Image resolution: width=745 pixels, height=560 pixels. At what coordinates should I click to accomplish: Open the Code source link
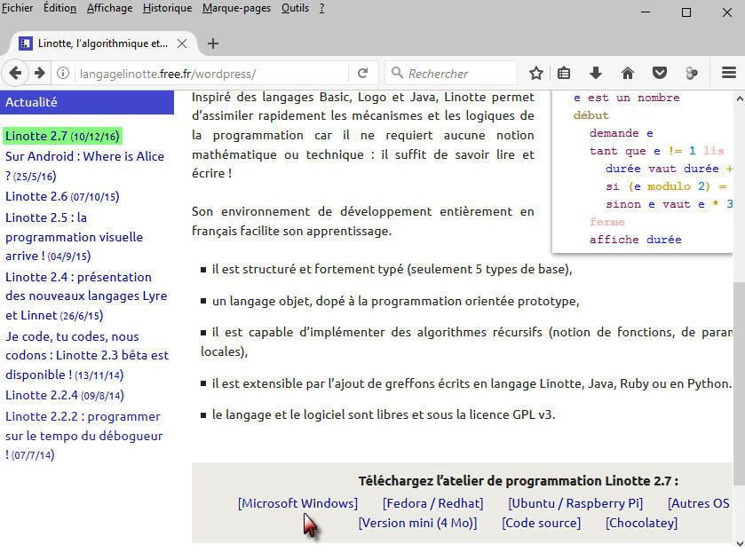[x=541, y=523]
